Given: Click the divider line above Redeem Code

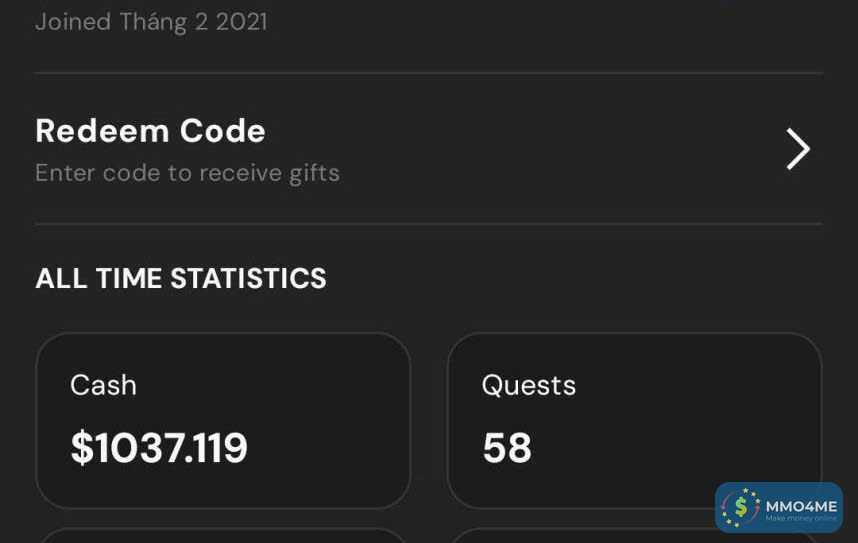Looking at the screenshot, I should pyautogui.click(x=428, y=73).
